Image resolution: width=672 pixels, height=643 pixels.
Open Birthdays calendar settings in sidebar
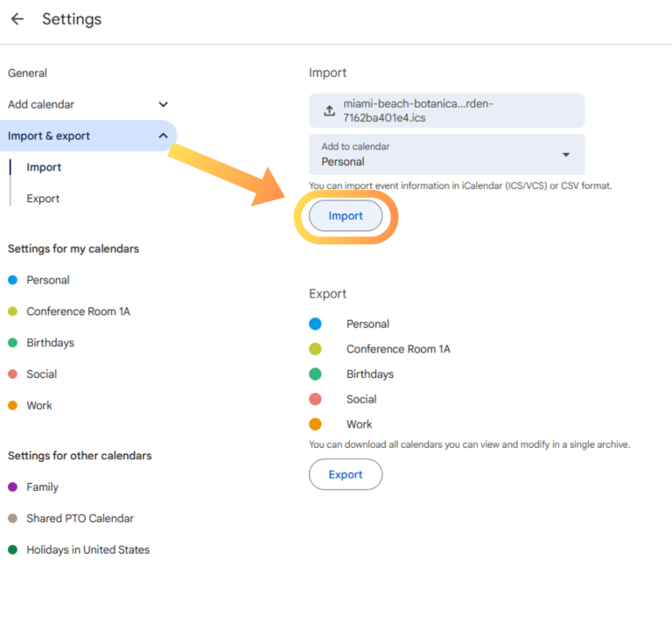(50, 343)
